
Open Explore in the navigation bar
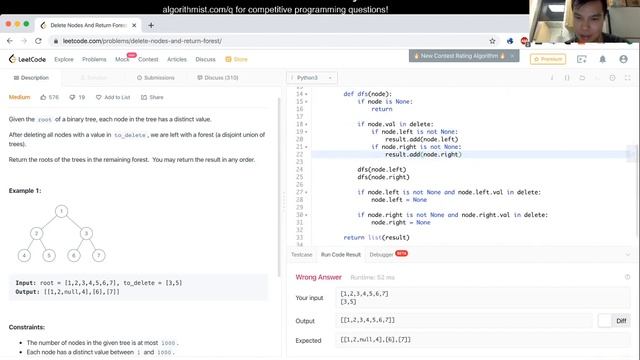point(64,59)
